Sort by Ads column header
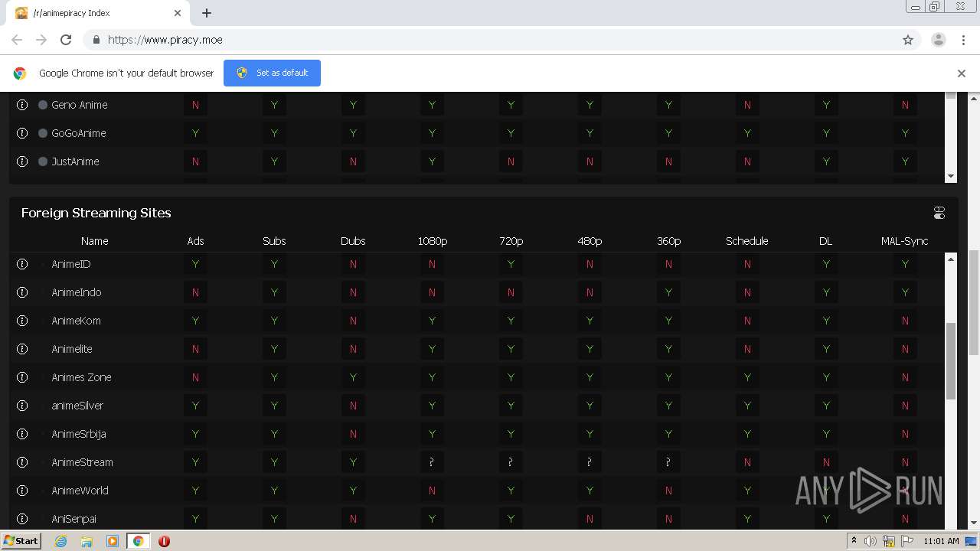The height and width of the screenshot is (551, 980). coord(195,241)
